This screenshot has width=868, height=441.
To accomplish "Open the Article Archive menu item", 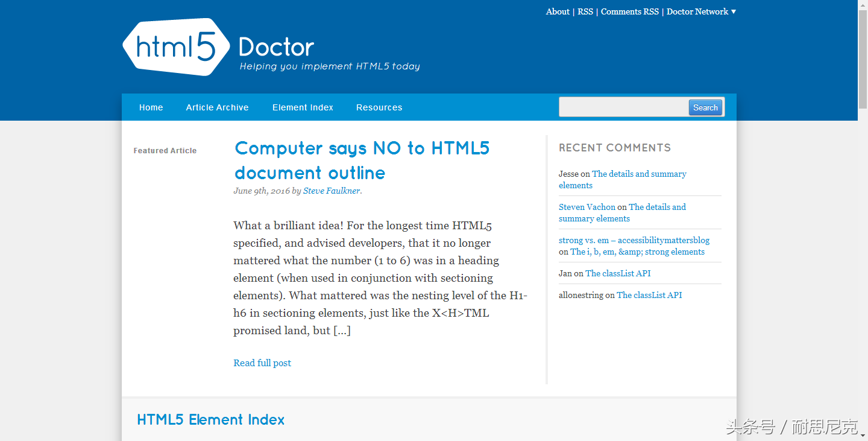I will (218, 107).
